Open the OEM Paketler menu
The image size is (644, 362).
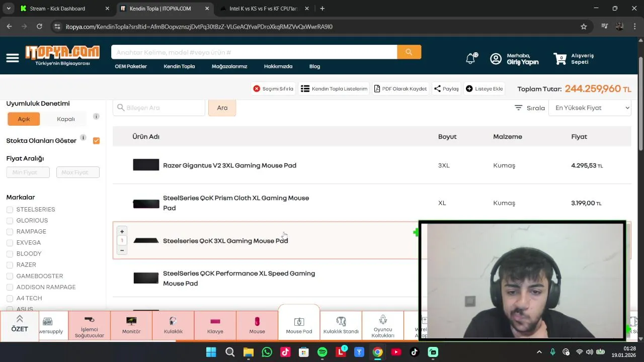pyautogui.click(x=131, y=66)
